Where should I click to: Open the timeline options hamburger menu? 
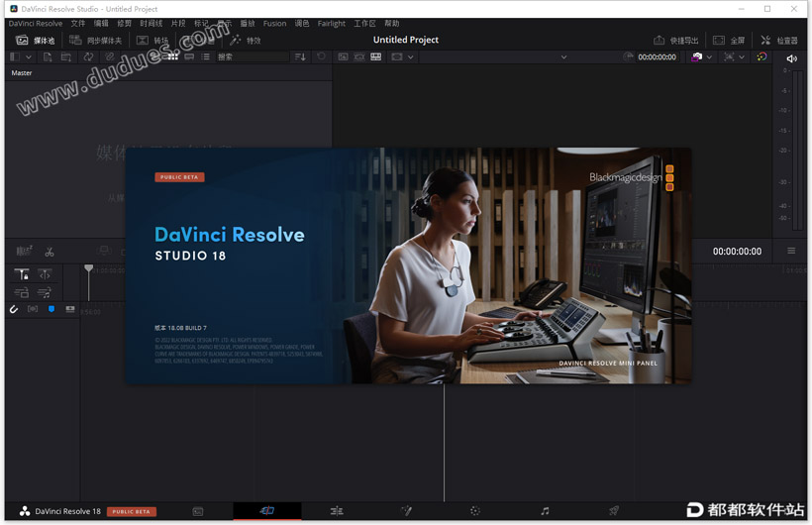tap(791, 251)
